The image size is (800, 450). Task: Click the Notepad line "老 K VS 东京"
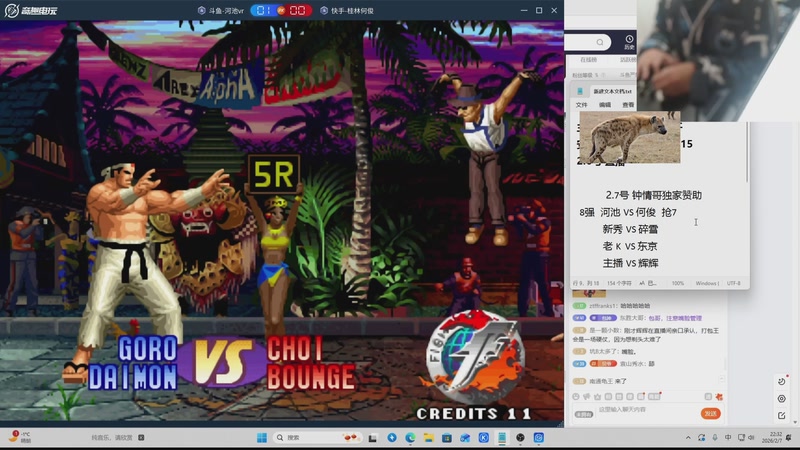coord(630,246)
